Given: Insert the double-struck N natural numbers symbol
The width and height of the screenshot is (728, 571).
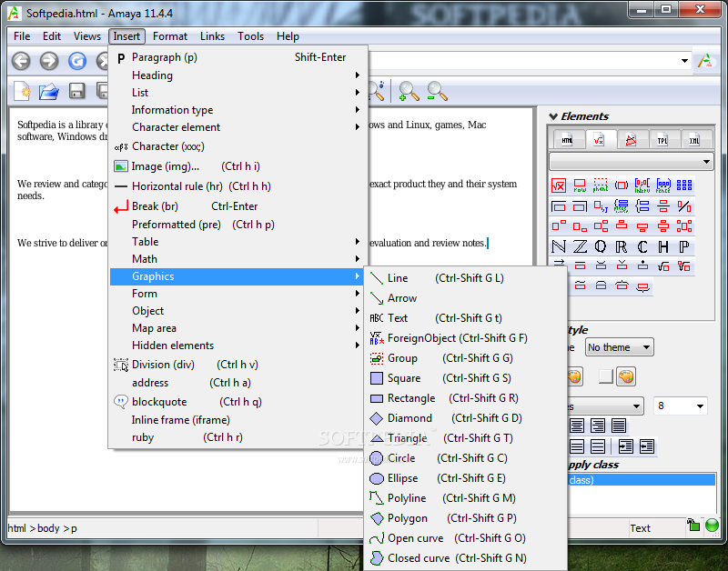Looking at the screenshot, I should [559, 246].
